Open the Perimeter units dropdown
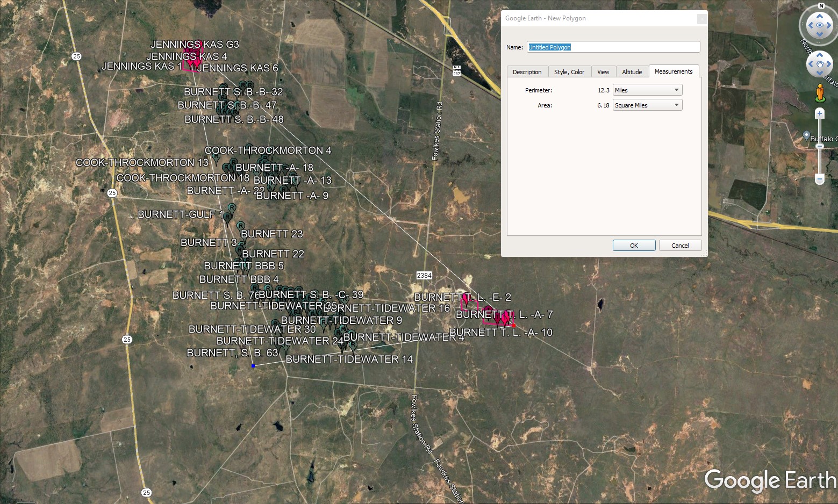The image size is (838, 504). click(648, 90)
